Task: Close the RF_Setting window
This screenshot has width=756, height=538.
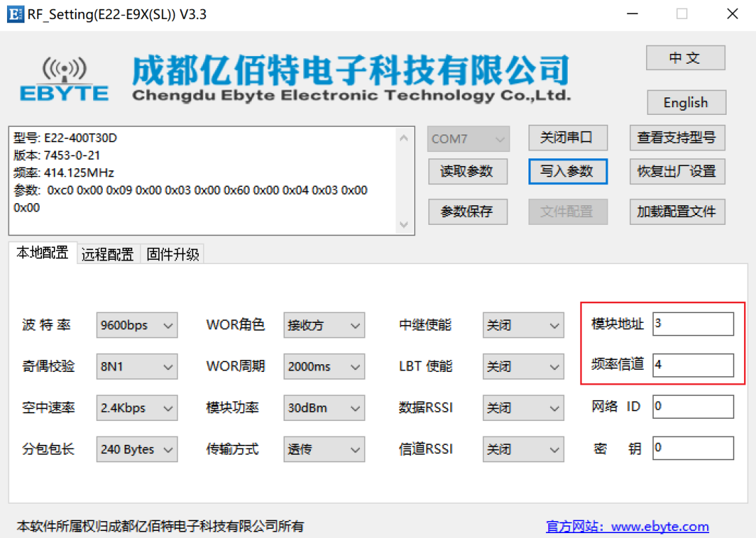Action: click(732, 14)
